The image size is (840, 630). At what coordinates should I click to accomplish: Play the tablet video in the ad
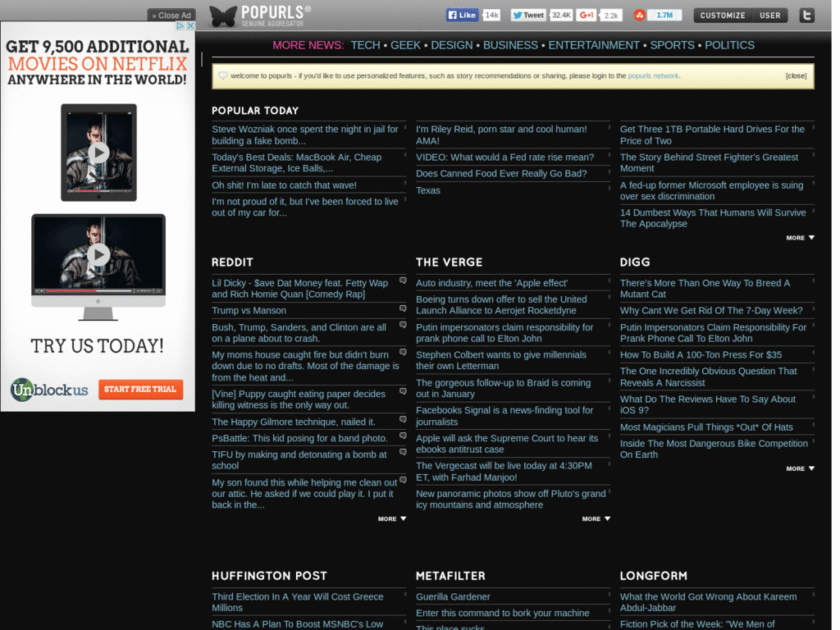(x=98, y=153)
